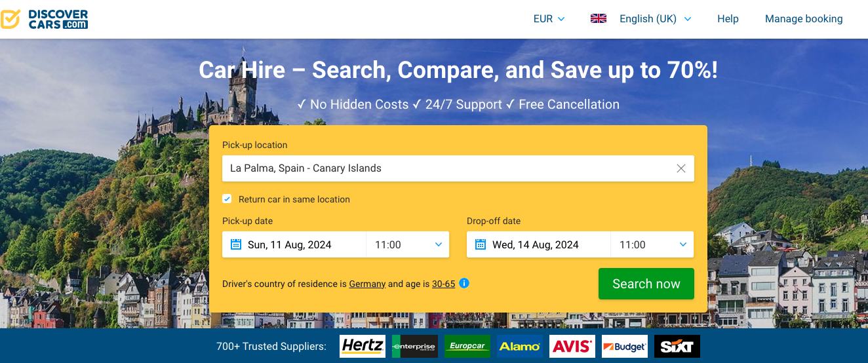
Task: Click the UK flag icon
Action: (598, 19)
